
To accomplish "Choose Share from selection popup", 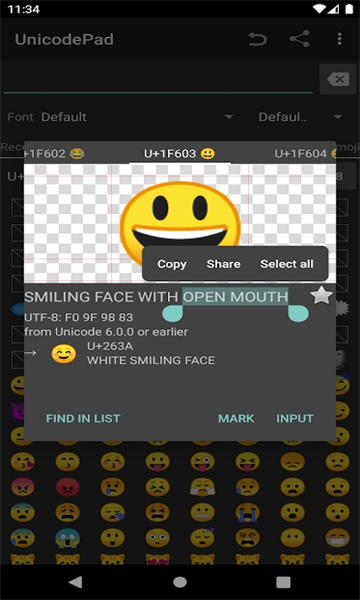I will pos(223,264).
